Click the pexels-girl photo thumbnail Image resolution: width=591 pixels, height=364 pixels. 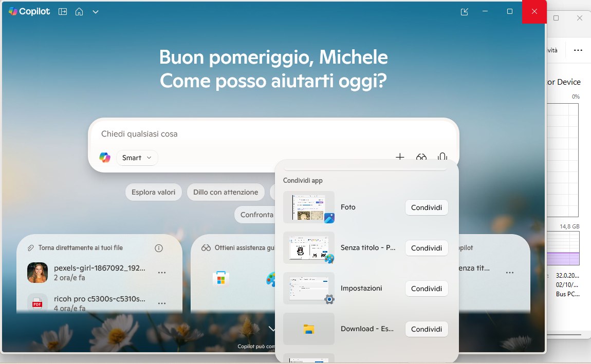(x=38, y=273)
